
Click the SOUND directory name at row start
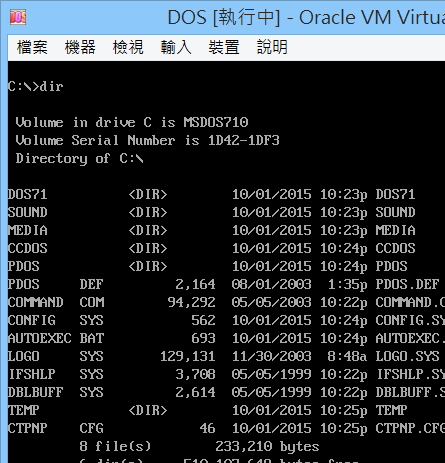(28, 212)
